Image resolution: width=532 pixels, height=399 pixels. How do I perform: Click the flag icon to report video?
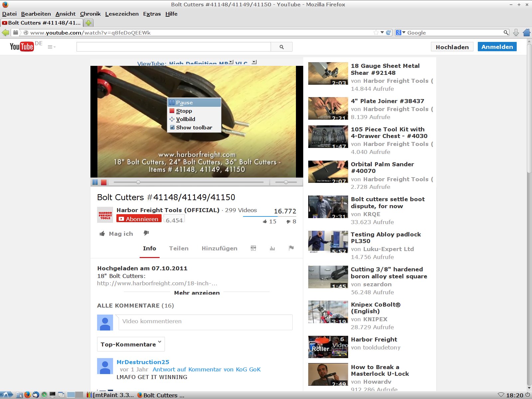[x=291, y=248]
